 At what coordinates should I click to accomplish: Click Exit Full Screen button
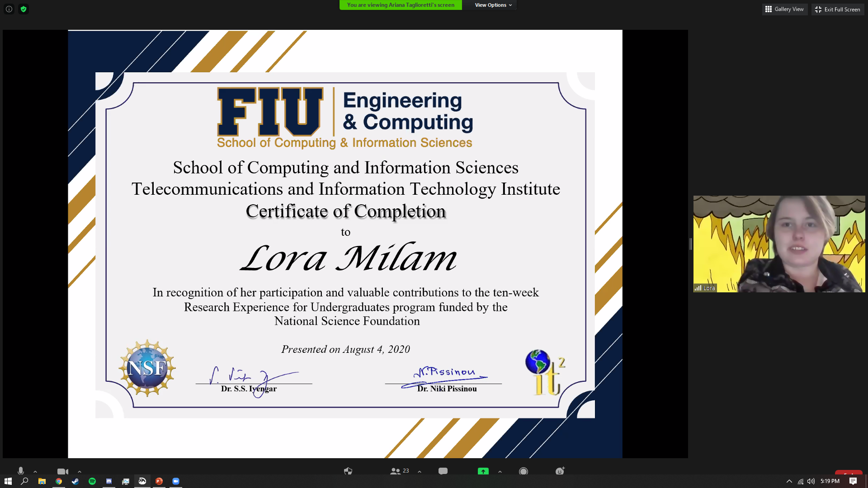(838, 9)
